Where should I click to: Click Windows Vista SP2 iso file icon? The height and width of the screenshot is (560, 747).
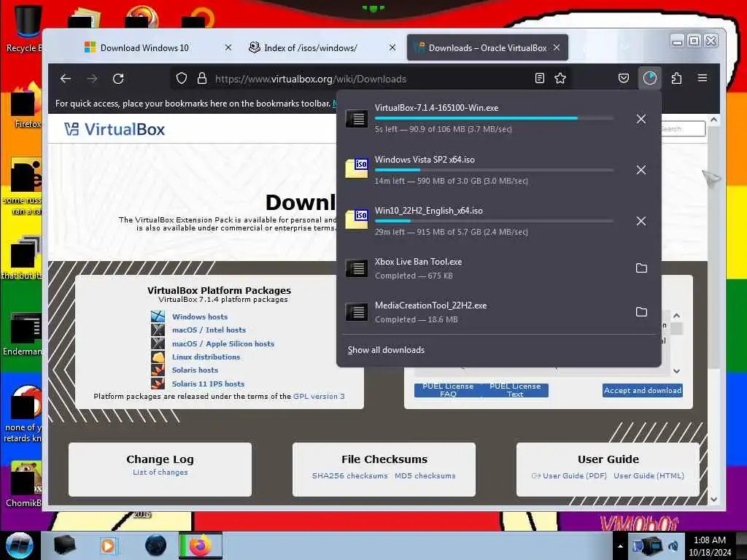click(357, 168)
